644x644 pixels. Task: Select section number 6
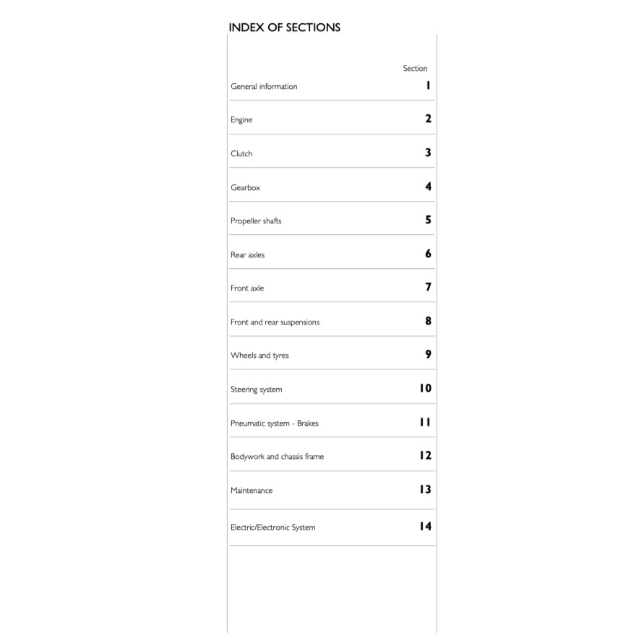428,254
